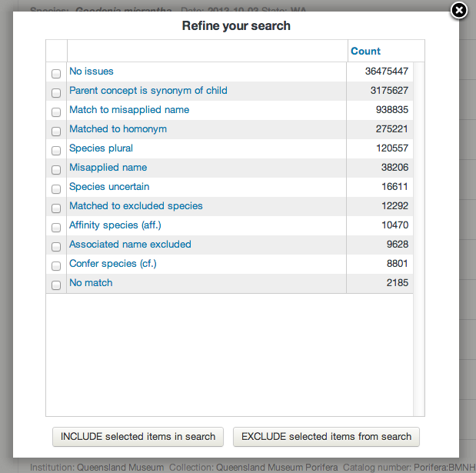
Task: Toggle the Species plural checkbox
Action: click(x=56, y=151)
